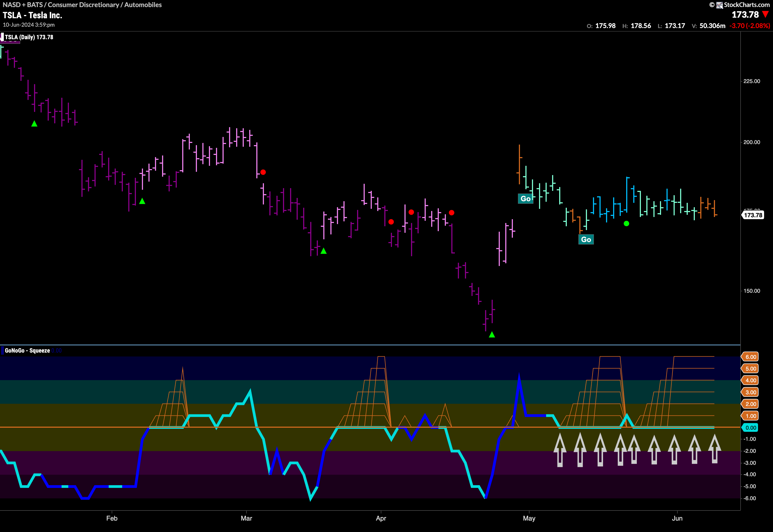Click the red dot marker in early March

point(263,172)
